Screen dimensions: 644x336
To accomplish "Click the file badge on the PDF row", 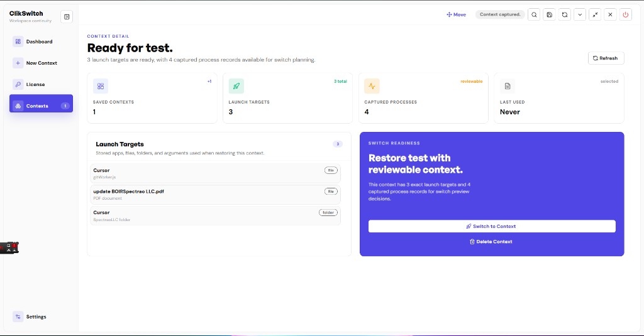I will (x=331, y=192).
